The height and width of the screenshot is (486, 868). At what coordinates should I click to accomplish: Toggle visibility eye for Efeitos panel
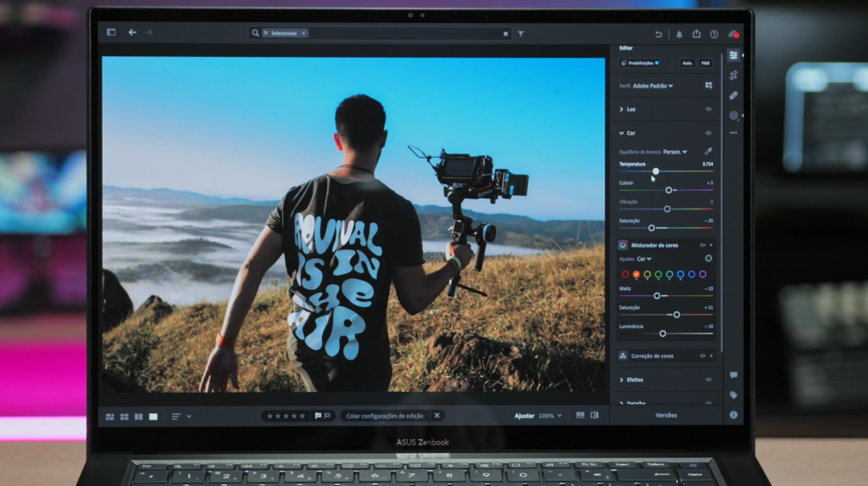pyautogui.click(x=709, y=380)
